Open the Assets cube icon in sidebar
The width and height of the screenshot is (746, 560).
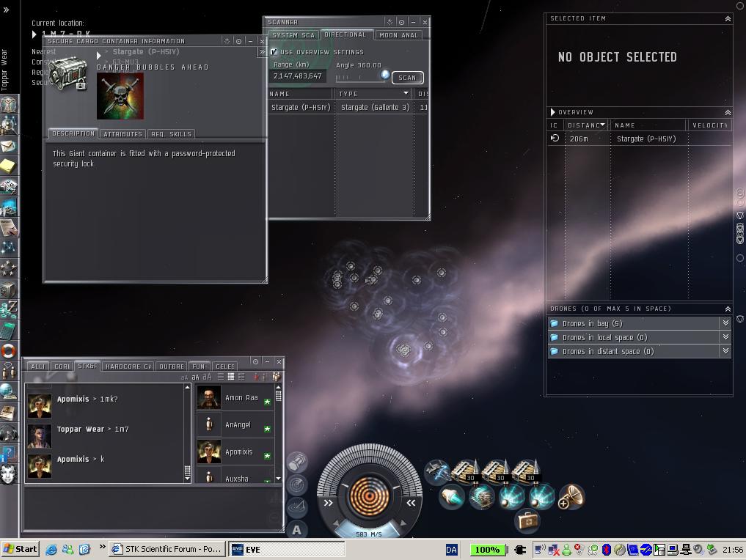tap(9, 289)
